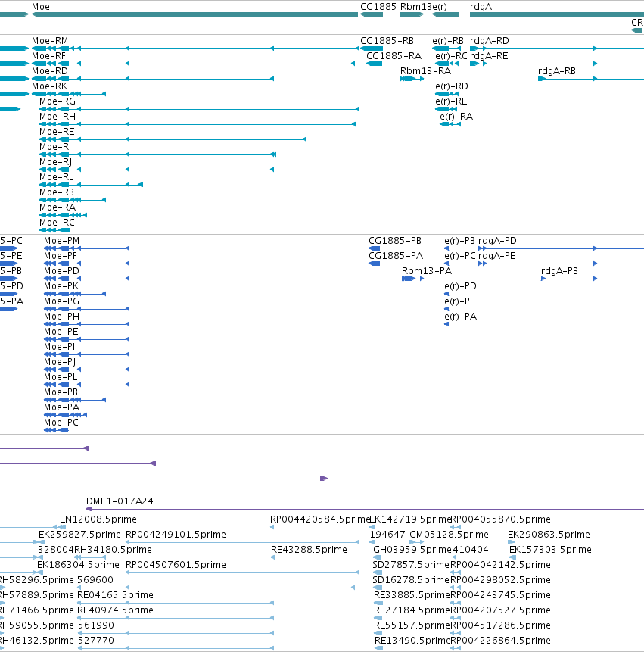
Task: Select the e(r)-PD protein label
Action: (x=460, y=286)
